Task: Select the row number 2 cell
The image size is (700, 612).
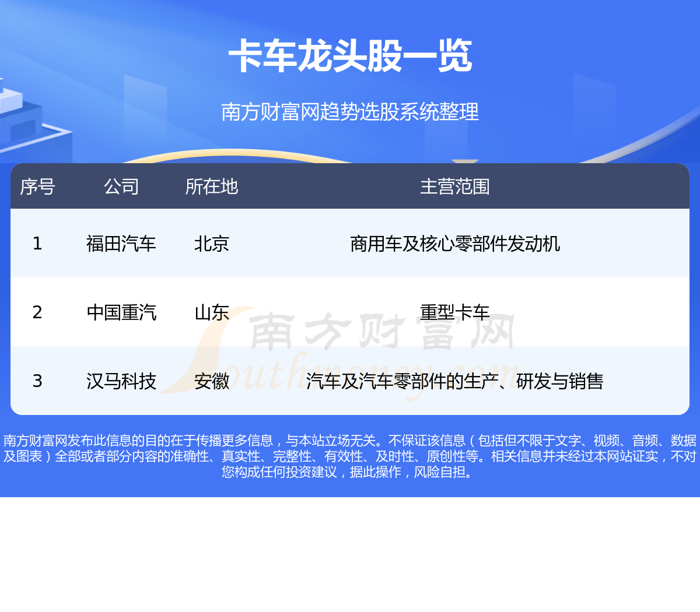Action: pyautogui.click(x=37, y=312)
